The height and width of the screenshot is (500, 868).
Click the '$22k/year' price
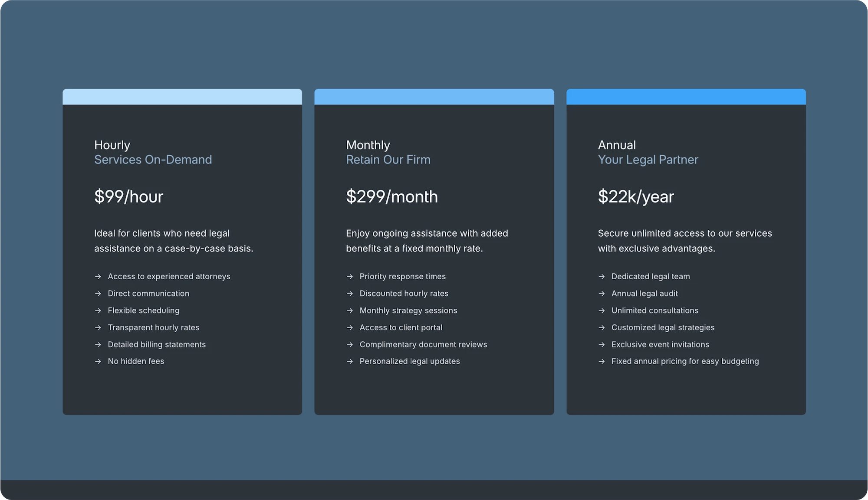636,196
